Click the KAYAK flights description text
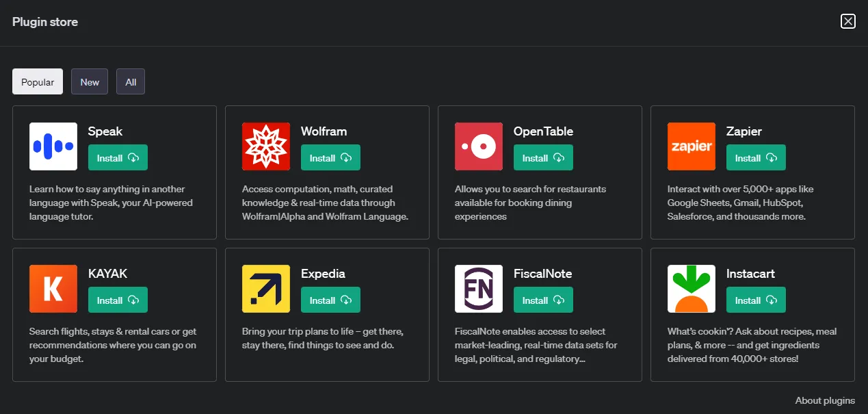This screenshot has height=414, width=868. tap(113, 345)
